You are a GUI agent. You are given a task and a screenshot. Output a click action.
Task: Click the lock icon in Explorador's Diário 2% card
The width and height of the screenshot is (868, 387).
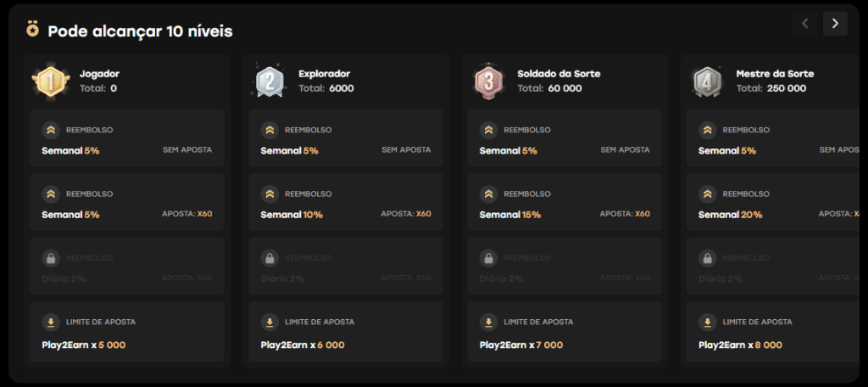coord(270,258)
